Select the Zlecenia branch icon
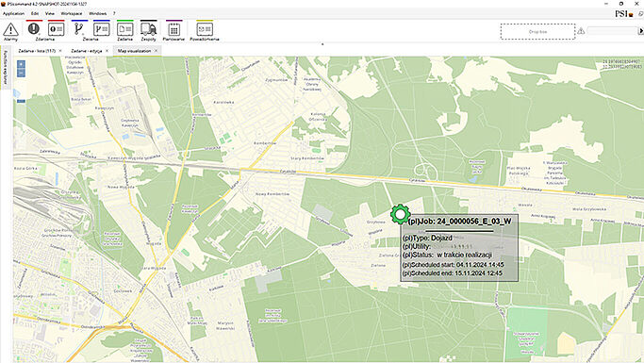Screen dimensions: 644x363 (x=78, y=28)
